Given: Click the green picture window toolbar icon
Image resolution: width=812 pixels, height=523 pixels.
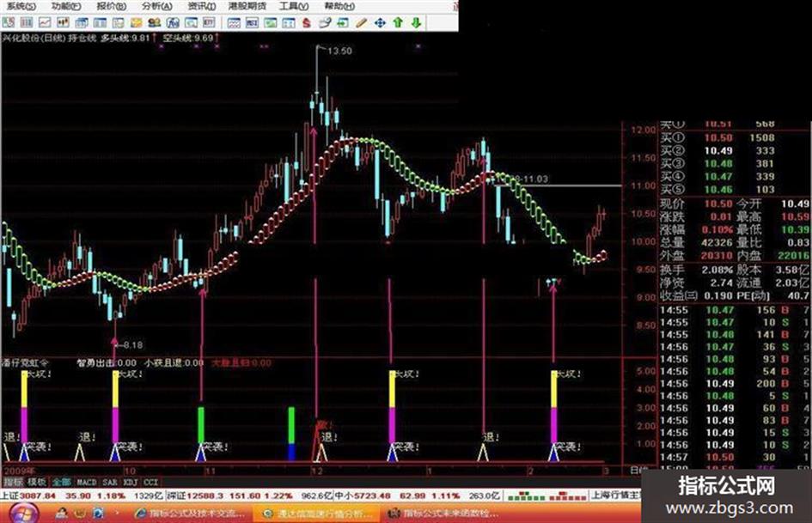Looking at the screenshot, I should click(x=271, y=22).
